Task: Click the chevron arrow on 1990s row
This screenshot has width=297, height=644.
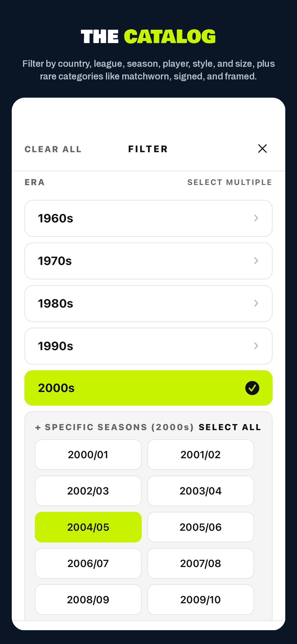Action: point(256,346)
